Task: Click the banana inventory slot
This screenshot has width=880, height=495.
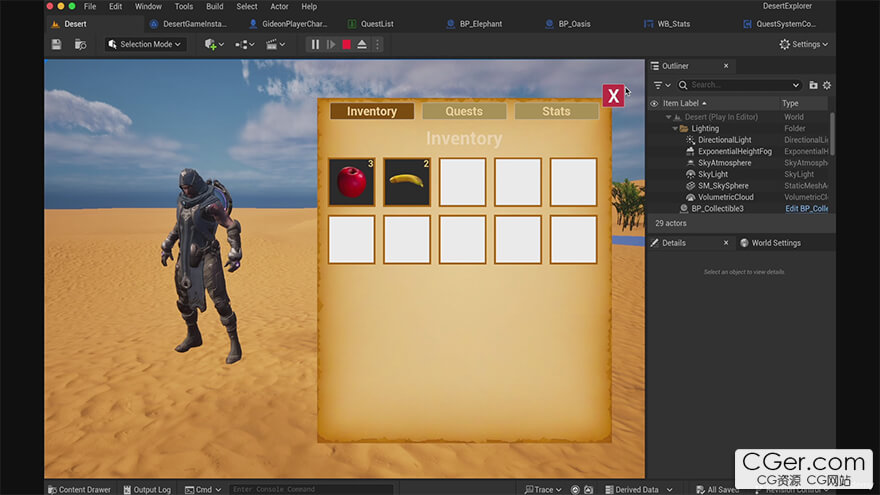Action: point(407,182)
